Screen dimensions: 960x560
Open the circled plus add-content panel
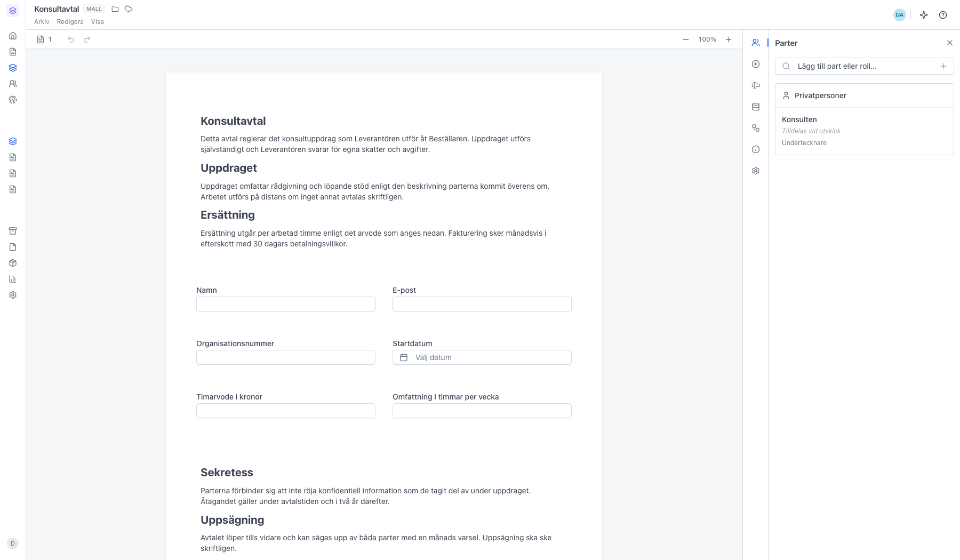click(756, 64)
